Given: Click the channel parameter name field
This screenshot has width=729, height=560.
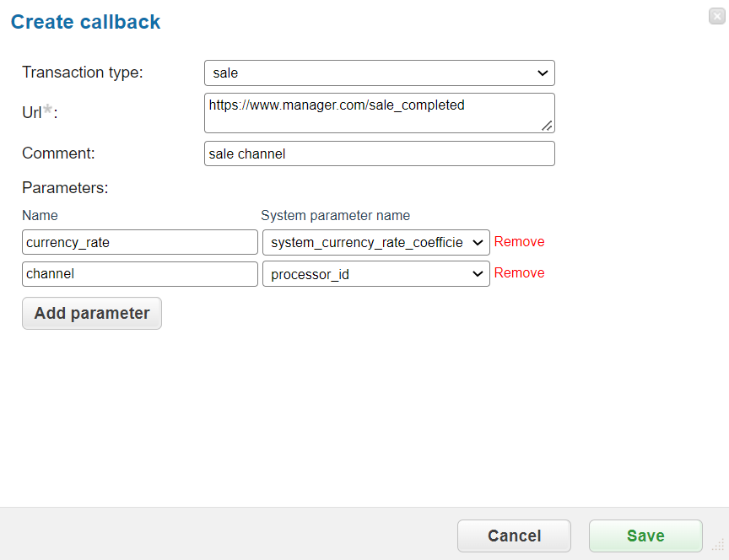Looking at the screenshot, I should pos(140,274).
